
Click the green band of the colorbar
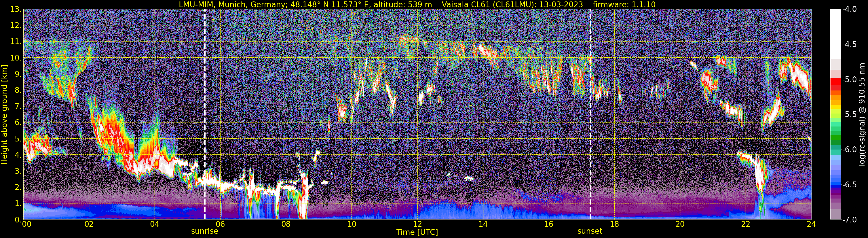coord(836,137)
